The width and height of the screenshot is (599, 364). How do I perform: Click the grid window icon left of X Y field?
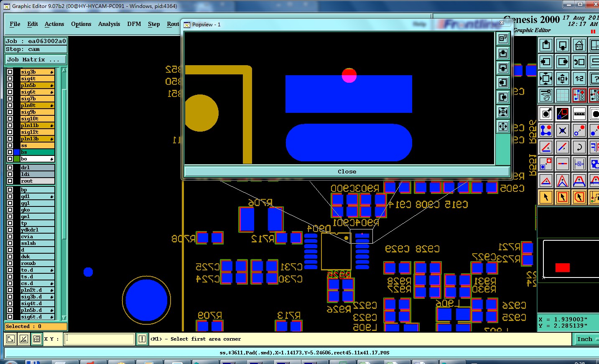37,339
